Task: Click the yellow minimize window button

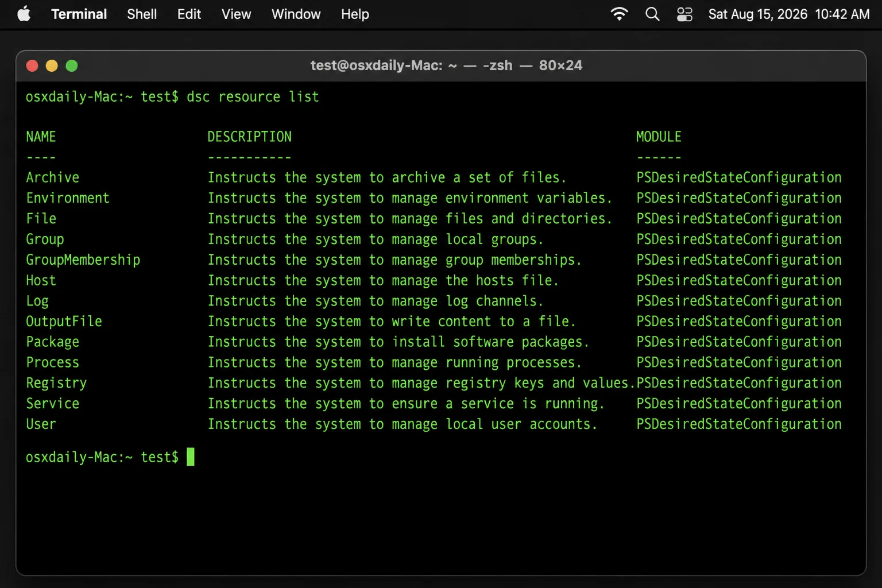Action: tap(52, 66)
